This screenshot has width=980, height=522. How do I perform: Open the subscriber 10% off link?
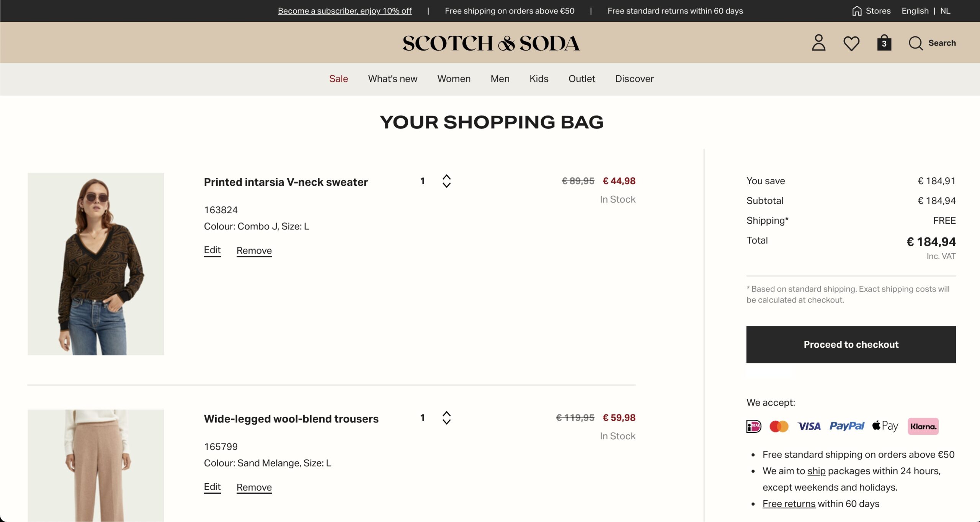[x=345, y=11]
